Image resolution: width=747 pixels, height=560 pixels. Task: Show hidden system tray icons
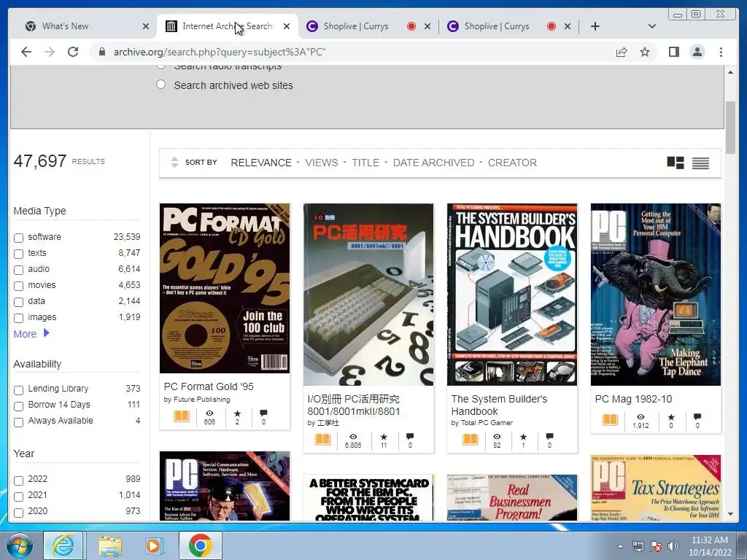tap(620, 547)
